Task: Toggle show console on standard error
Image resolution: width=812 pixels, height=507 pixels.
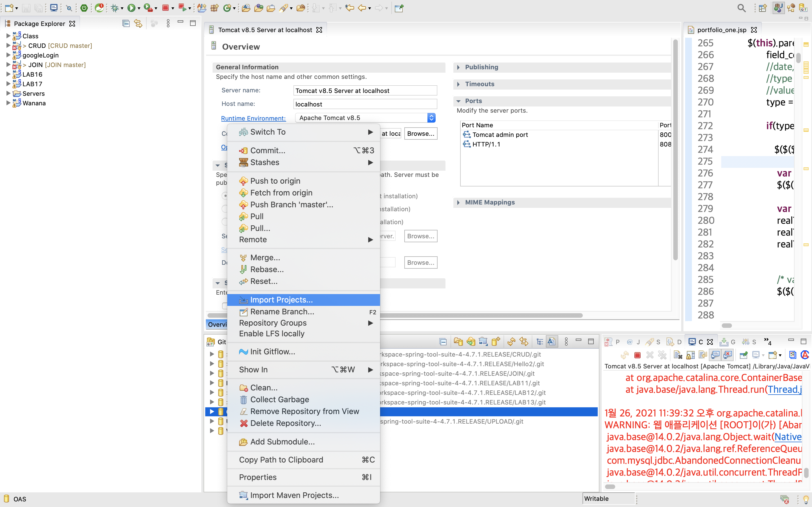Action: (728, 355)
